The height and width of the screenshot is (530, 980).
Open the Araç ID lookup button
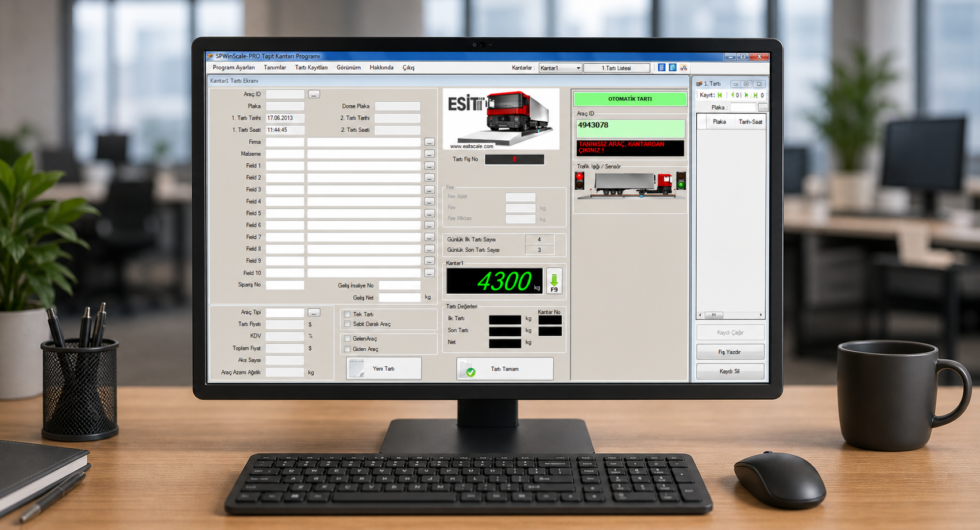(x=314, y=94)
